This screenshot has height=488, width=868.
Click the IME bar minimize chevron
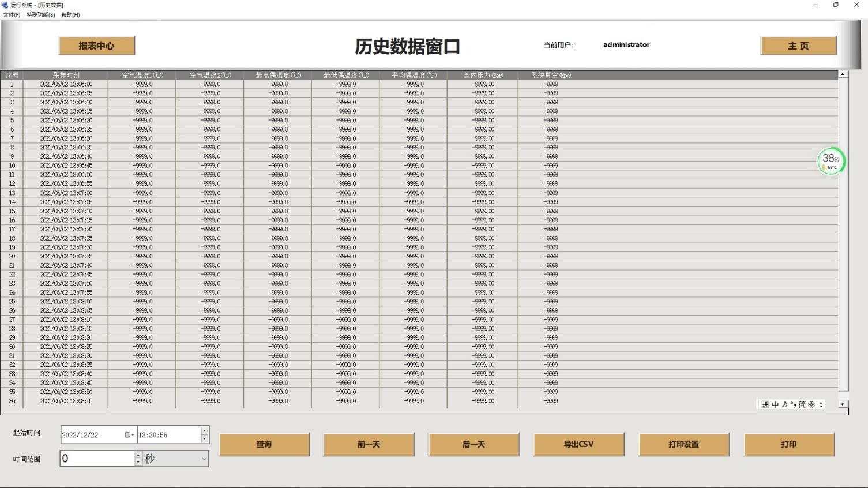pyautogui.click(x=821, y=404)
